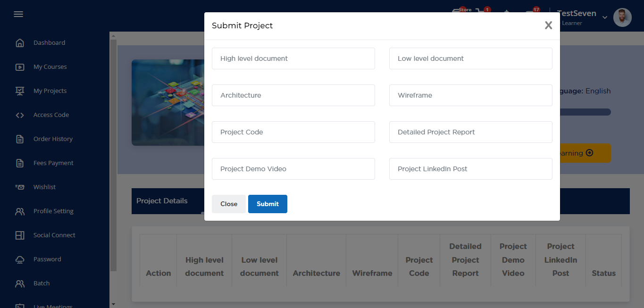Screen dimensions: 644x308
Task: Click the Wishlist icon in sidebar
Action: pyautogui.click(x=20, y=187)
